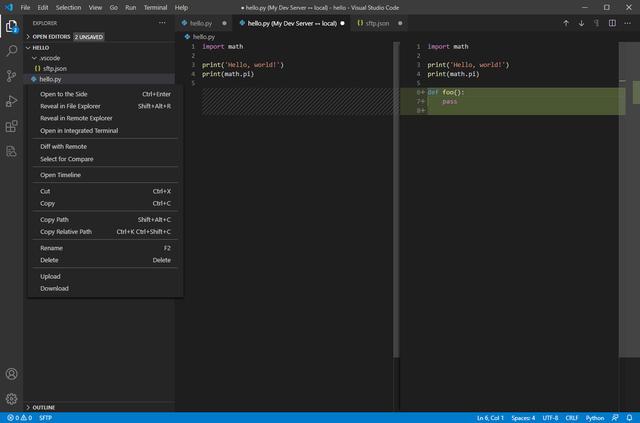Choose Download from context menu
Screen dimensions: 640x423
point(105,289)
